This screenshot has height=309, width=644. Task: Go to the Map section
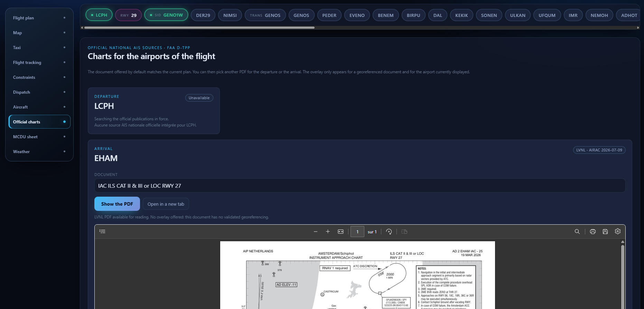pos(39,33)
